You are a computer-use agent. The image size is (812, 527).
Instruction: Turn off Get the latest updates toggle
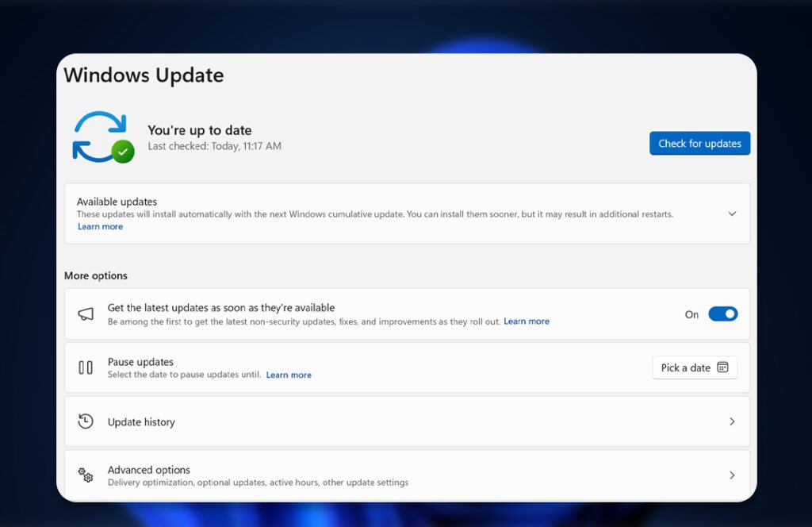coord(723,314)
